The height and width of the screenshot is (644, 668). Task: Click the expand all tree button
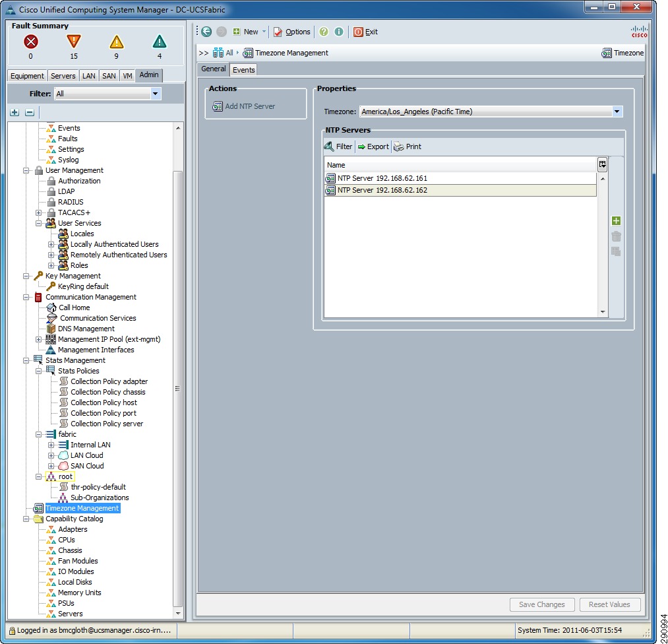click(x=15, y=113)
